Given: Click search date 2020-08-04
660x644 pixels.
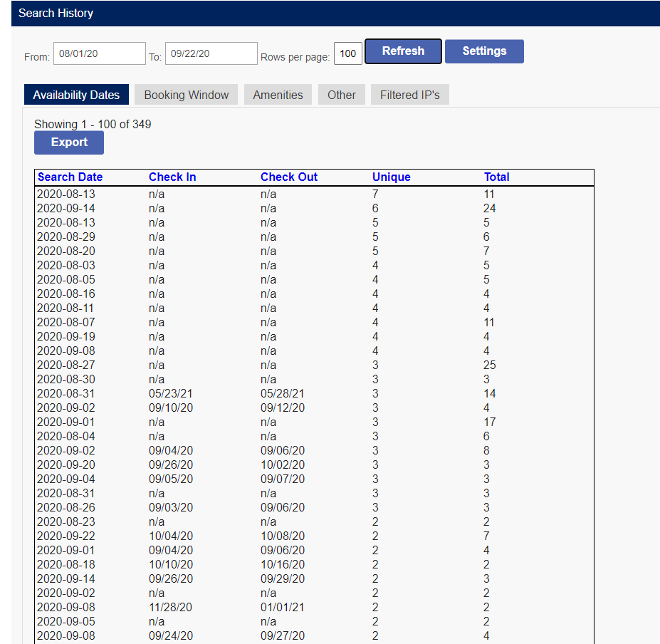Looking at the screenshot, I should [66, 437].
